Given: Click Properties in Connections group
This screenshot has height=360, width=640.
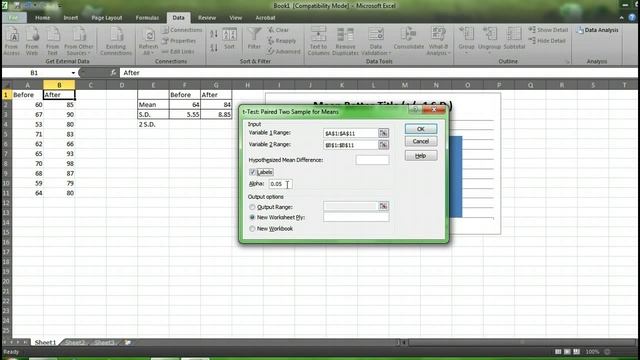Looking at the screenshot, I should (179, 41).
